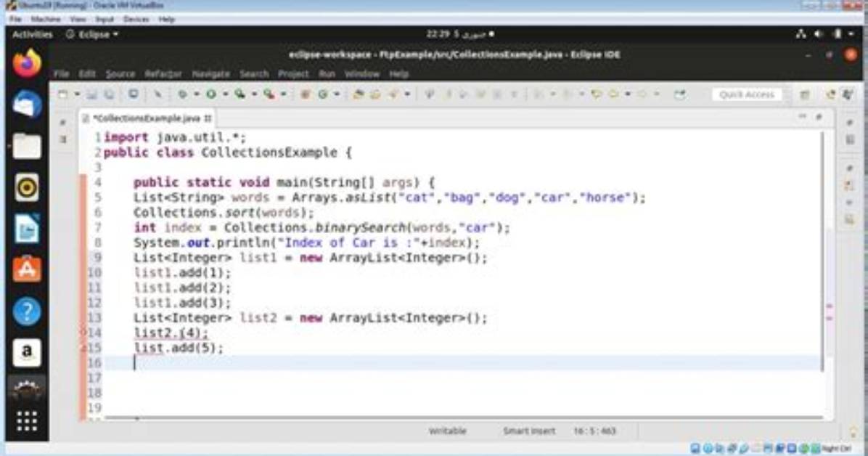Image resolution: width=868 pixels, height=456 pixels.
Task: Open the Refactor menu
Action: pos(163,73)
